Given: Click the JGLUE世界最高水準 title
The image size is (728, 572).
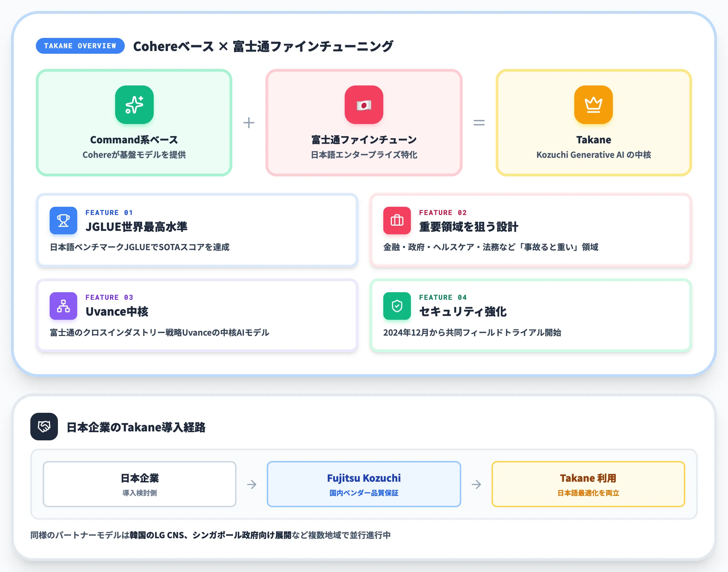Looking at the screenshot, I should [x=136, y=227].
